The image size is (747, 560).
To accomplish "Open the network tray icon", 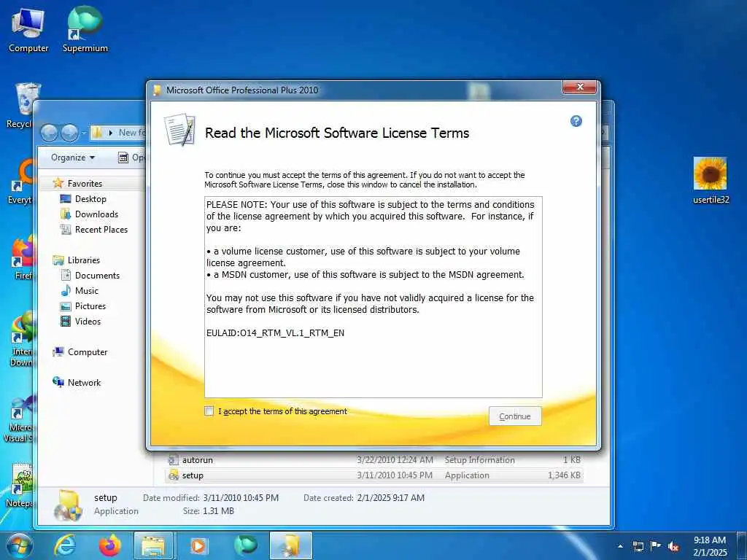I will click(x=638, y=546).
